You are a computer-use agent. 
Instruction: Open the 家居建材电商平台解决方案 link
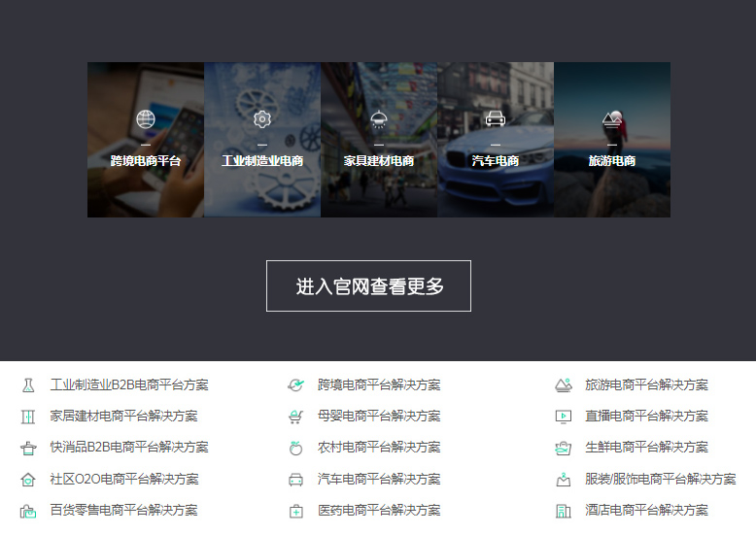pos(124,416)
